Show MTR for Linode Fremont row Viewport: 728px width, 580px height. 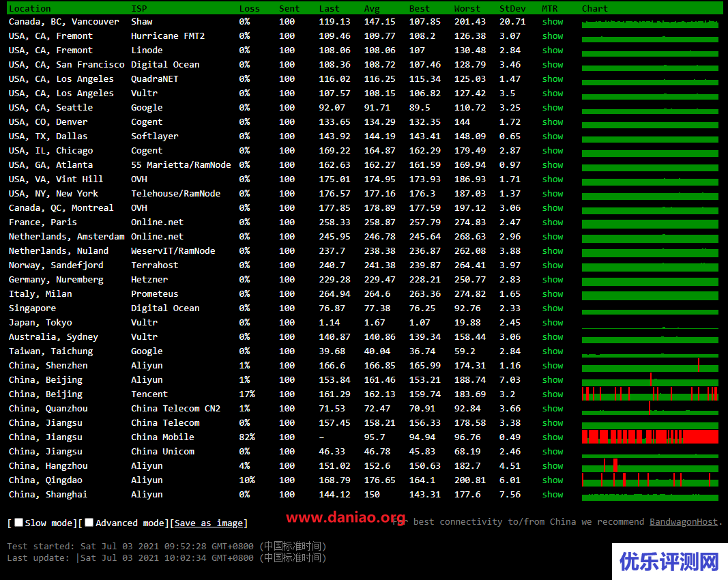click(553, 50)
